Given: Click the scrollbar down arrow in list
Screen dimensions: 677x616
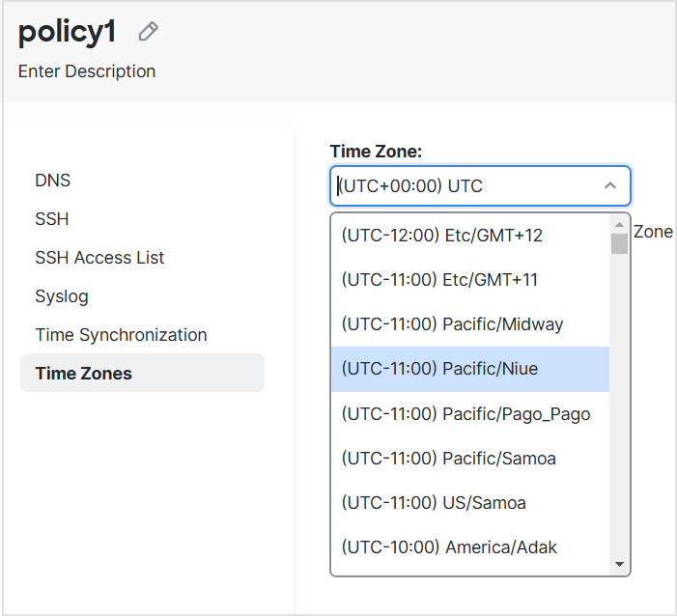Looking at the screenshot, I should click(x=619, y=565).
